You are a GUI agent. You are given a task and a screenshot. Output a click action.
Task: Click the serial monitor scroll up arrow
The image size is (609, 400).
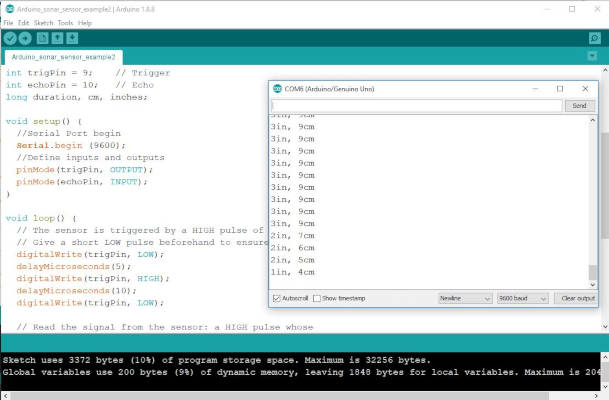[592, 120]
